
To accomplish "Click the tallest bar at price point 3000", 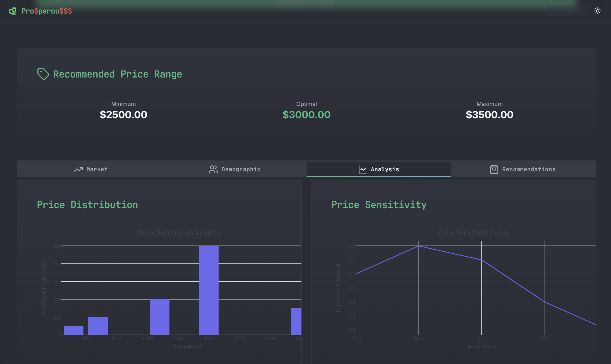I will coord(209,290).
